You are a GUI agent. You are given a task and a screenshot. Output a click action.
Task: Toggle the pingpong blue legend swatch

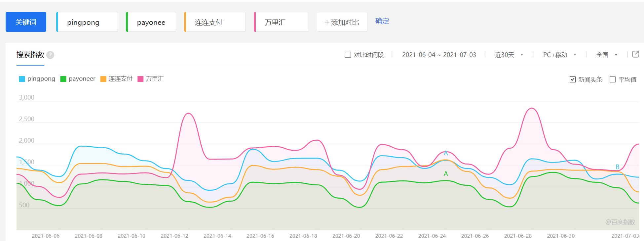click(22, 79)
